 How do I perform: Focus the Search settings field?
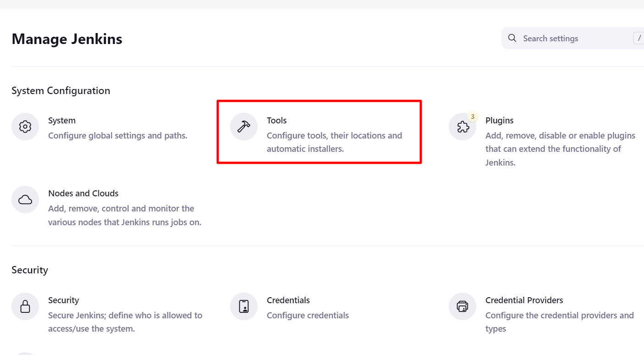572,38
